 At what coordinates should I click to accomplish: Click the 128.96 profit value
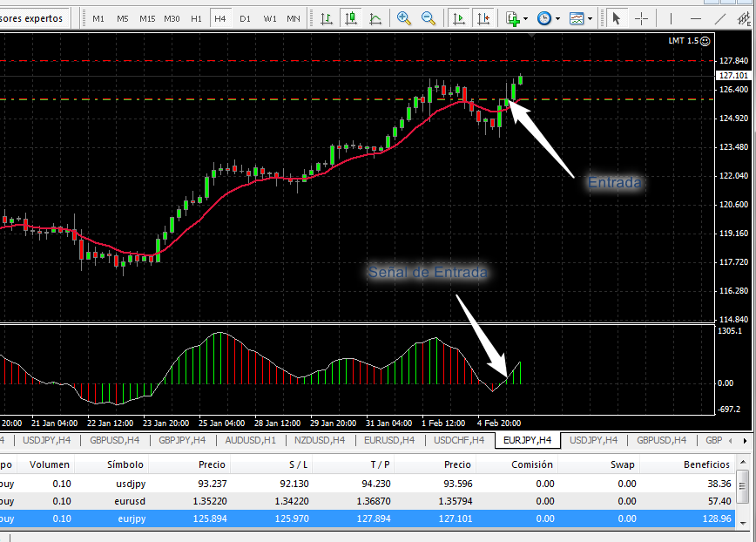[x=717, y=518]
